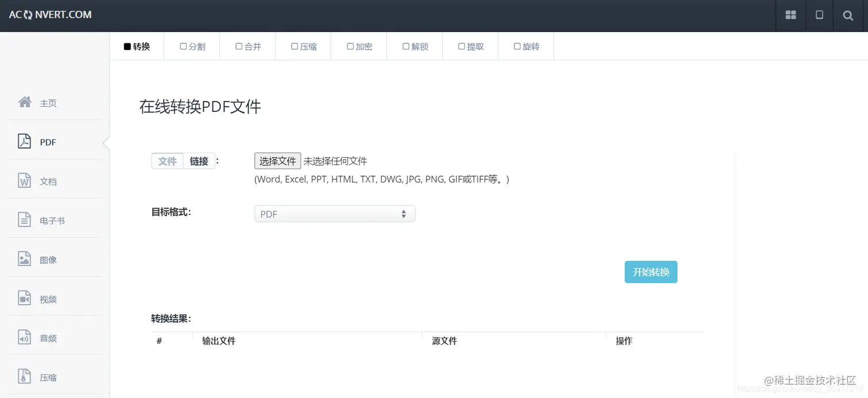Select the 转换 tab

point(137,46)
